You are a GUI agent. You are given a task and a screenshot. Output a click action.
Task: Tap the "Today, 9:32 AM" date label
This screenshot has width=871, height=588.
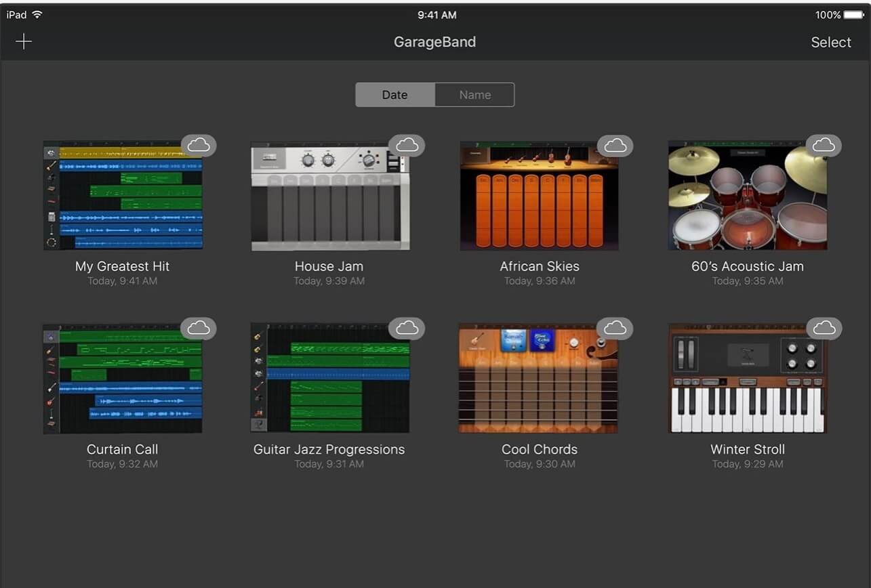point(123,464)
